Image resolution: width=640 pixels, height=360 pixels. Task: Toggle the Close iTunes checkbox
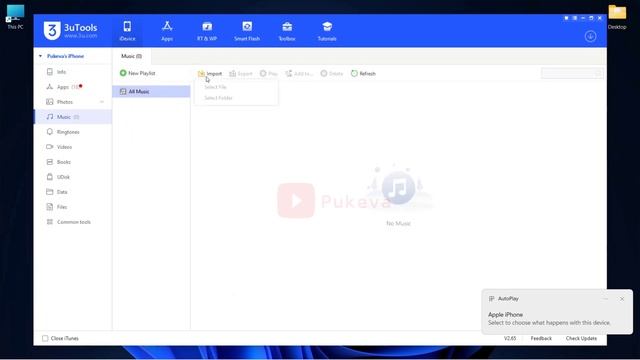tap(45, 338)
